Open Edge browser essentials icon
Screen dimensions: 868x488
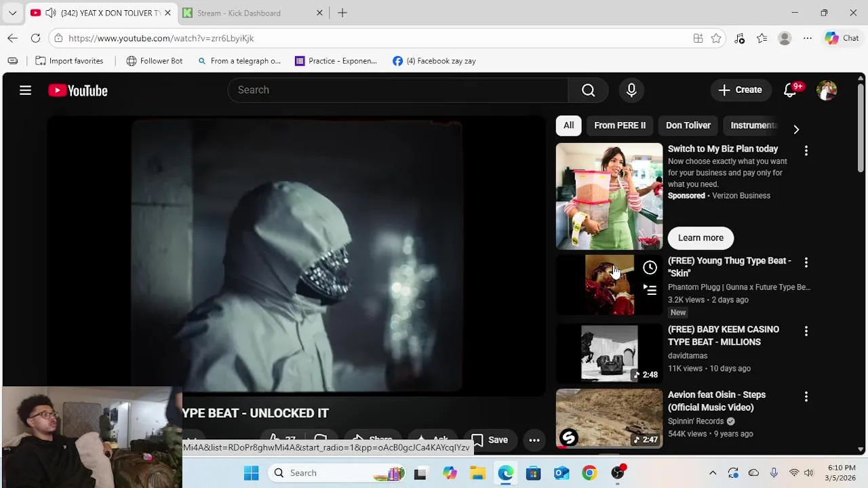pos(740,39)
